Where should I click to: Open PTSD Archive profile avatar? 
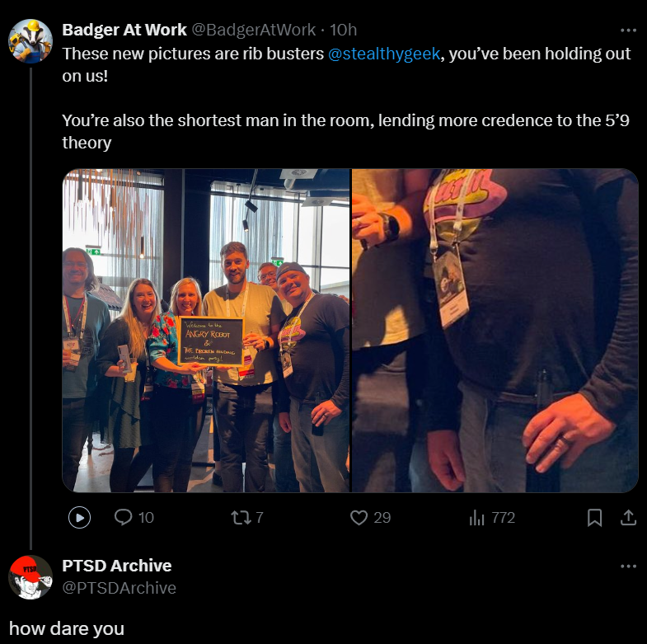click(30, 576)
